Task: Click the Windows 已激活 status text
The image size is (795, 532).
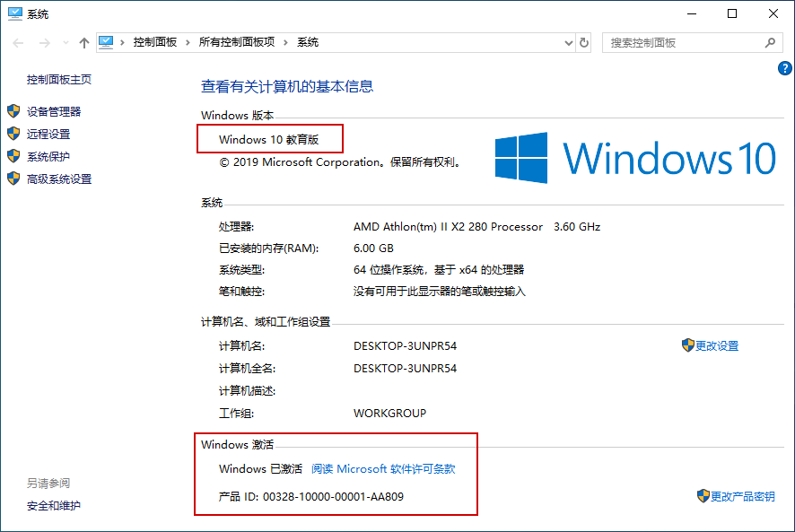Action: (260, 469)
